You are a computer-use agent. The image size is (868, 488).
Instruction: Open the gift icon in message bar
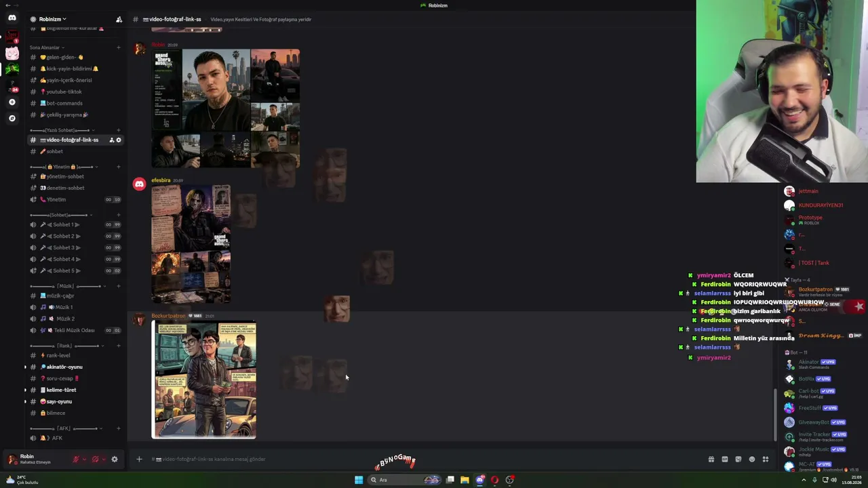pyautogui.click(x=711, y=460)
